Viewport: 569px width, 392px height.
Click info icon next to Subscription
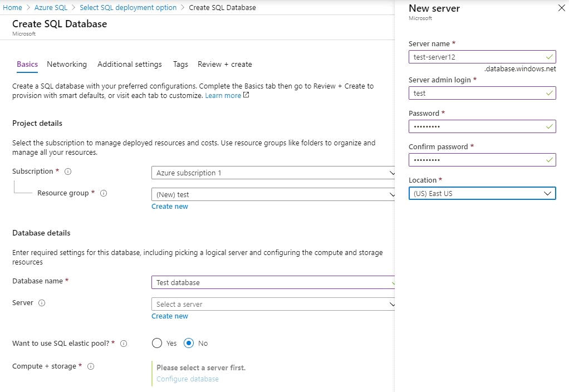68,171
